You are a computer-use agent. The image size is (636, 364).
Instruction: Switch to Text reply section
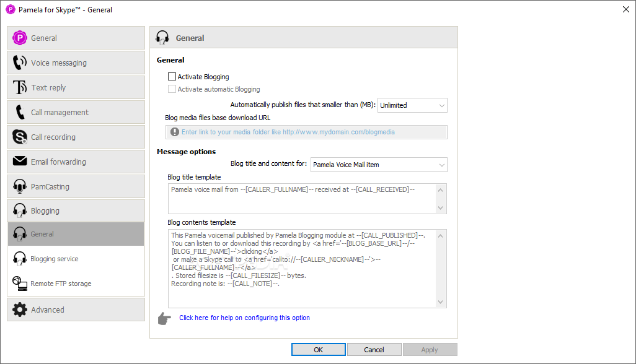[x=76, y=87]
